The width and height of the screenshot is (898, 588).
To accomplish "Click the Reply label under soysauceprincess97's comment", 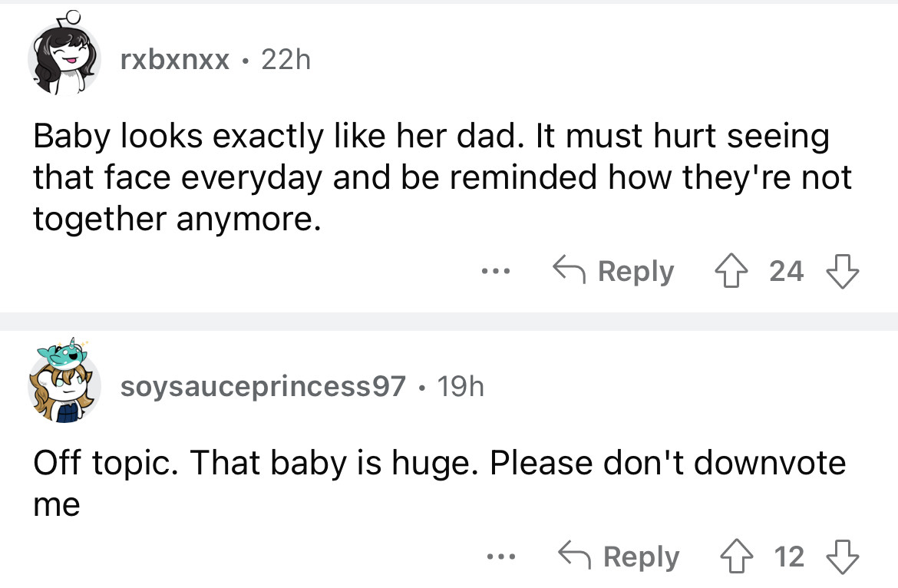I will pyautogui.click(x=642, y=557).
